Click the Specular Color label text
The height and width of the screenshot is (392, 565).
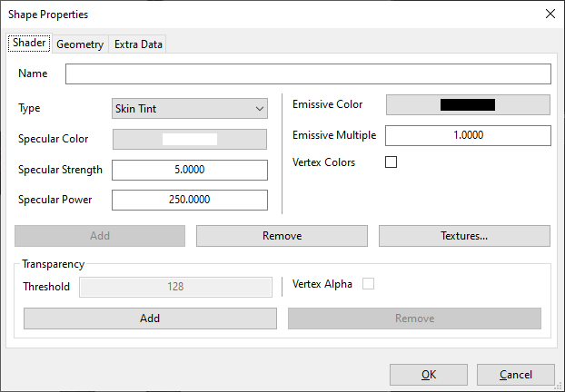click(x=53, y=139)
